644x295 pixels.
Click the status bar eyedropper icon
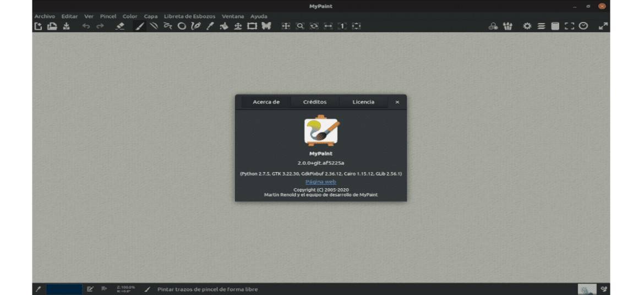[38, 289]
